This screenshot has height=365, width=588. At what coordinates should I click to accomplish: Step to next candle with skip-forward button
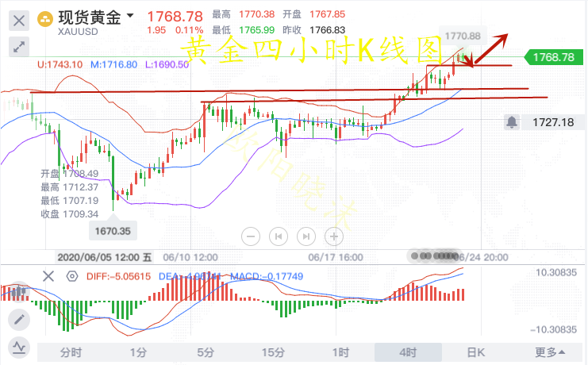[x=306, y=236]
